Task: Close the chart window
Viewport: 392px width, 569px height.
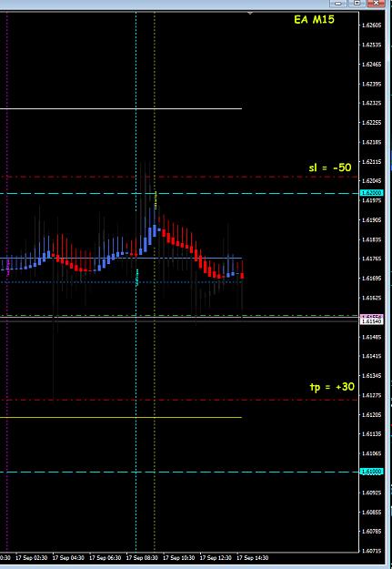Action: (376, 3)
